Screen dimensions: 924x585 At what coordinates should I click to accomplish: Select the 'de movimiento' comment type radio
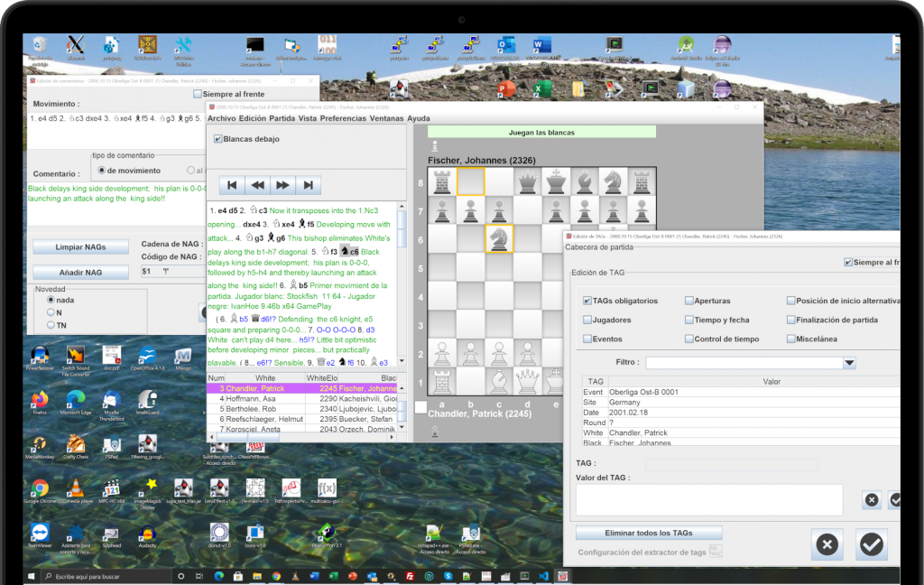pyautogui.click(x=101, y=171)
